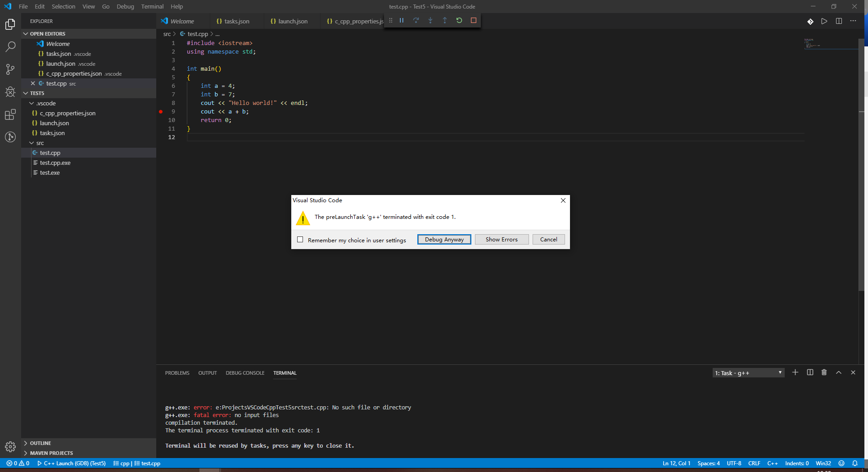
Task: Close test.cpp in Open Editors
Action: [x=33, y=83]
